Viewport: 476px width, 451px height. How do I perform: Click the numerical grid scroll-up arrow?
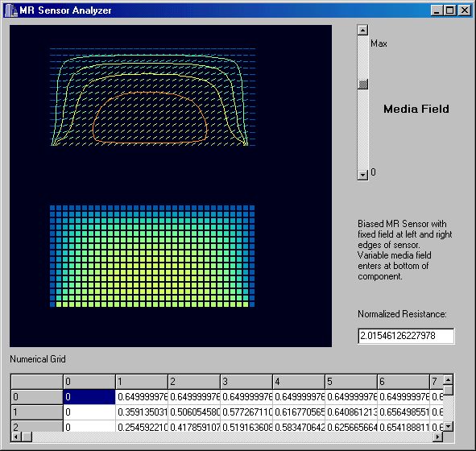pos(448,379)
